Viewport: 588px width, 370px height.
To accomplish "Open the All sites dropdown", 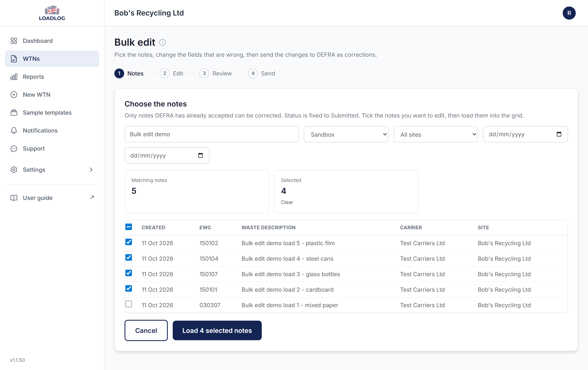I will [436, 134].
